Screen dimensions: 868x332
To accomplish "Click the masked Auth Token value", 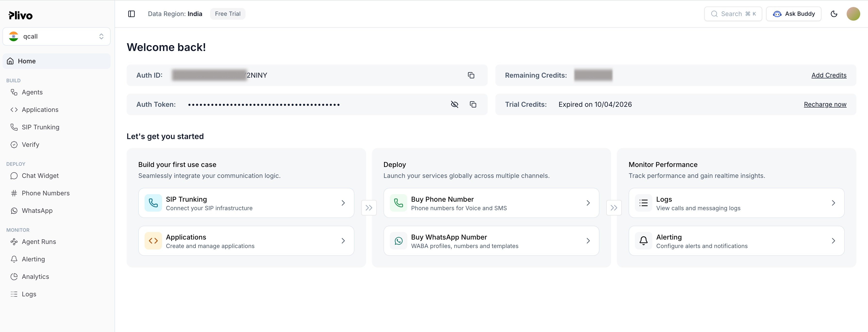I will tap(264, 105).
